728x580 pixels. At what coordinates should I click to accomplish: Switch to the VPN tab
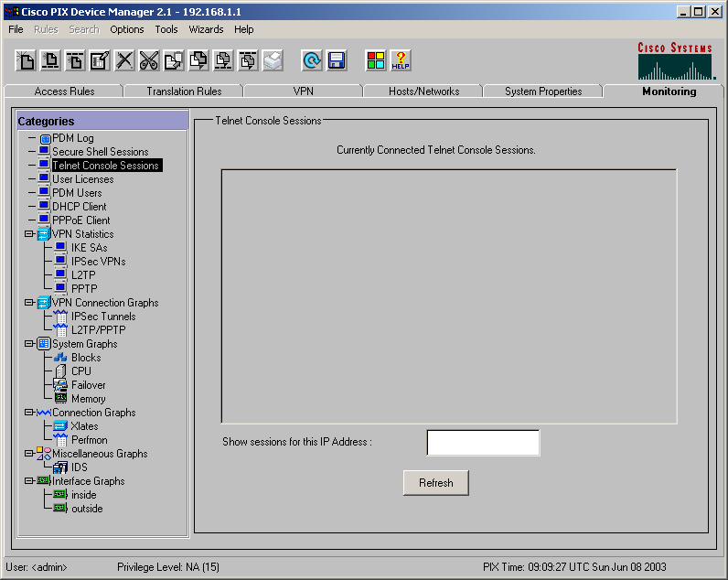tap(303, 91)
